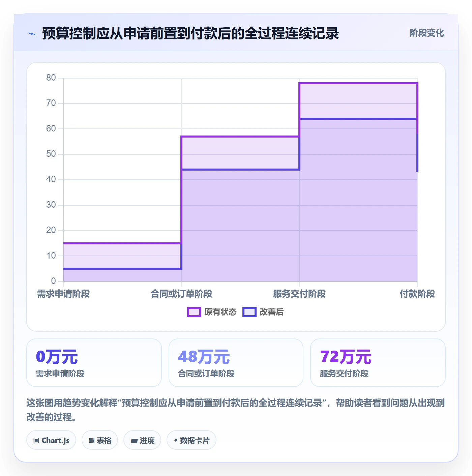Click the Chart.js tag icon
Image resolution: width=472 pixels, height=476 pixels.
point(36,440)
